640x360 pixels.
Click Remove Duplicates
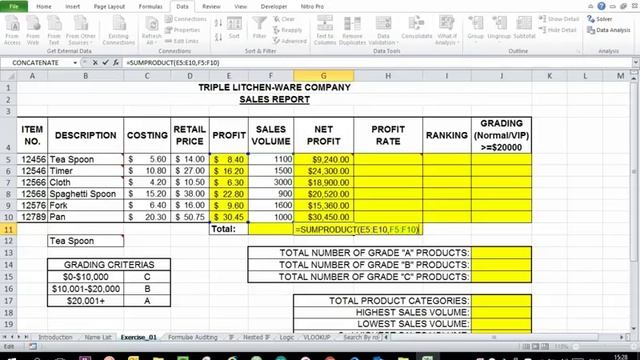pyautogui.click(x=352, y=30)
